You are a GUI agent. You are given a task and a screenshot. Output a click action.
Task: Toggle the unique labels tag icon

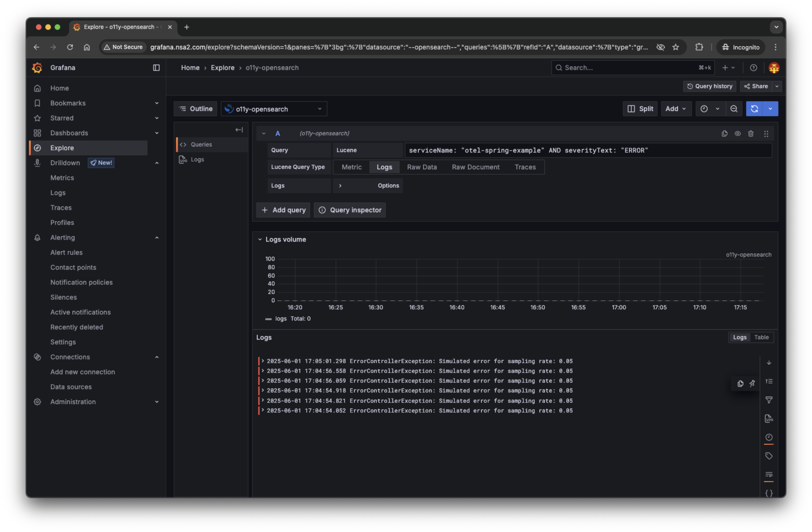tap(769, 456)
